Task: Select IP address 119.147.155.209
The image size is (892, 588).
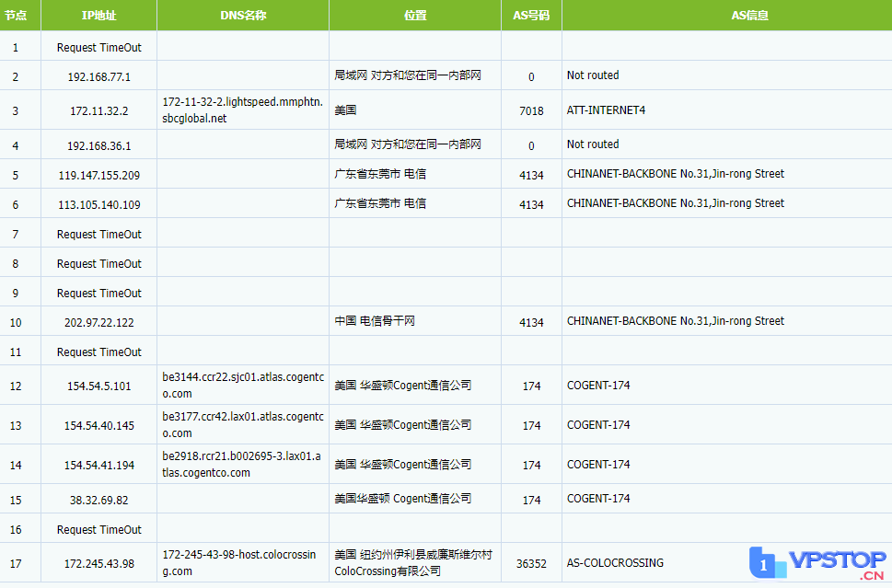Action: [x=99, y=176]
